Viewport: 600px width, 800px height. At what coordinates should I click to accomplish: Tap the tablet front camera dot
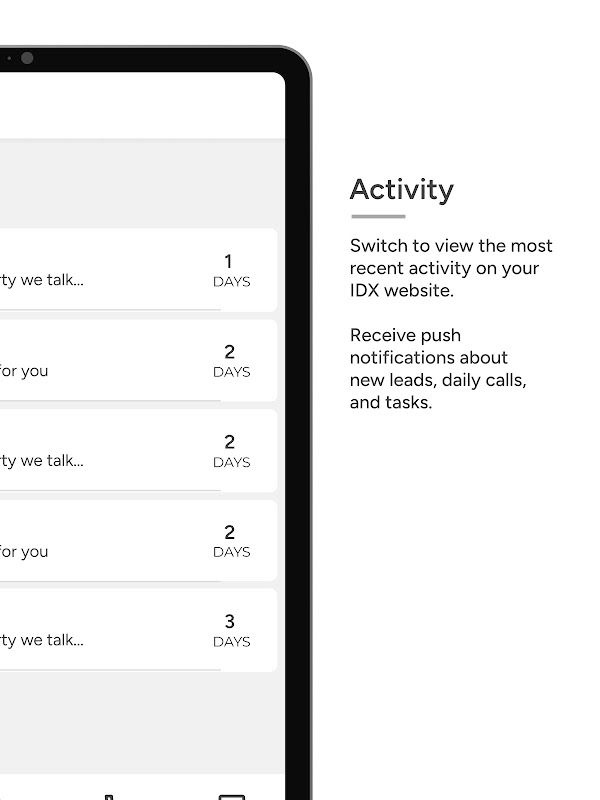pyautogui.click(x=27, y=58)
